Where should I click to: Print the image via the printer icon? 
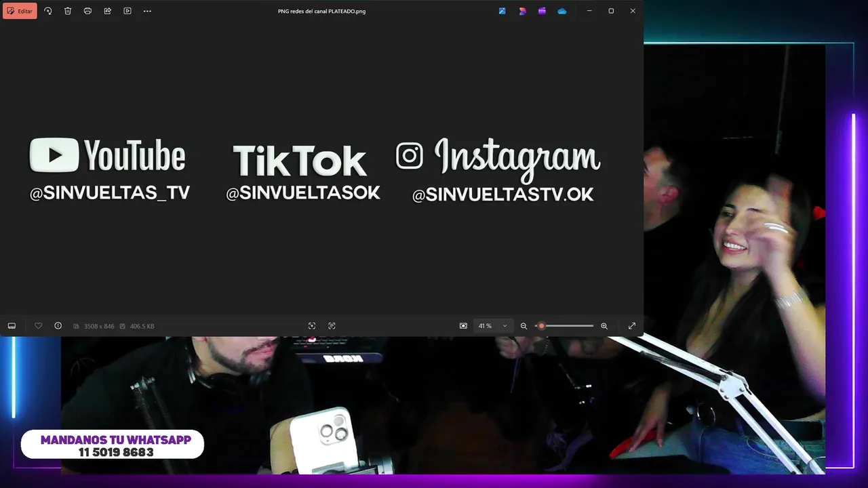point(87,11)
